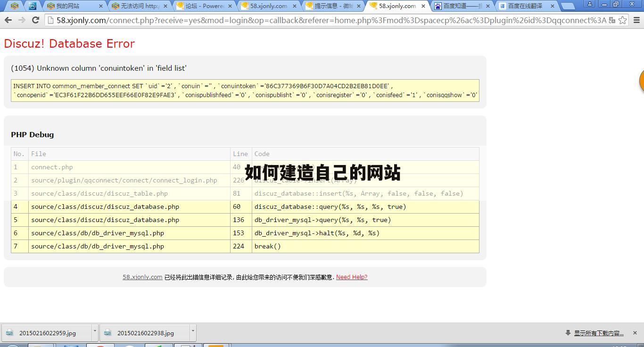
Task: Click db_driver_mysql.php file cell in row 7
Action: (129, 246)
